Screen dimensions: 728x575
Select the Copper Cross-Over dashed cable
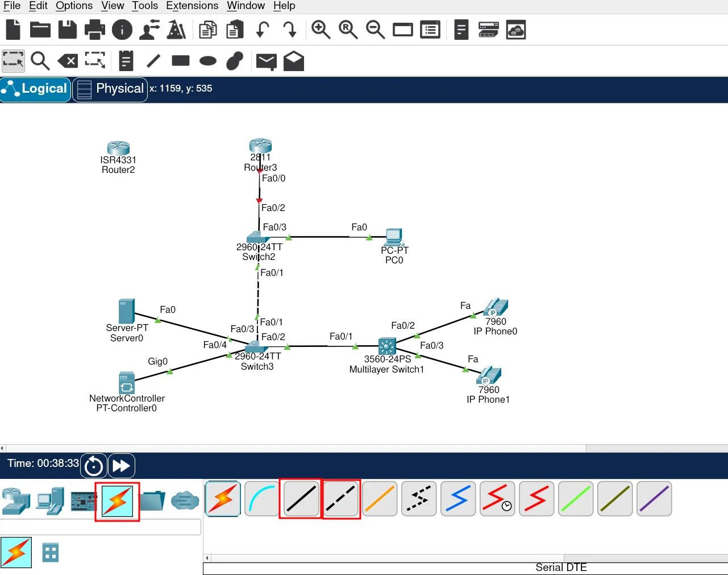[x=341, y=499]
